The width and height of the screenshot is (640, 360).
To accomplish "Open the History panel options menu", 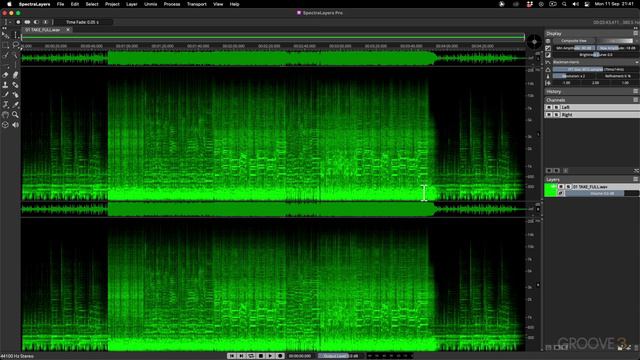I will click(x=636, y=91).
